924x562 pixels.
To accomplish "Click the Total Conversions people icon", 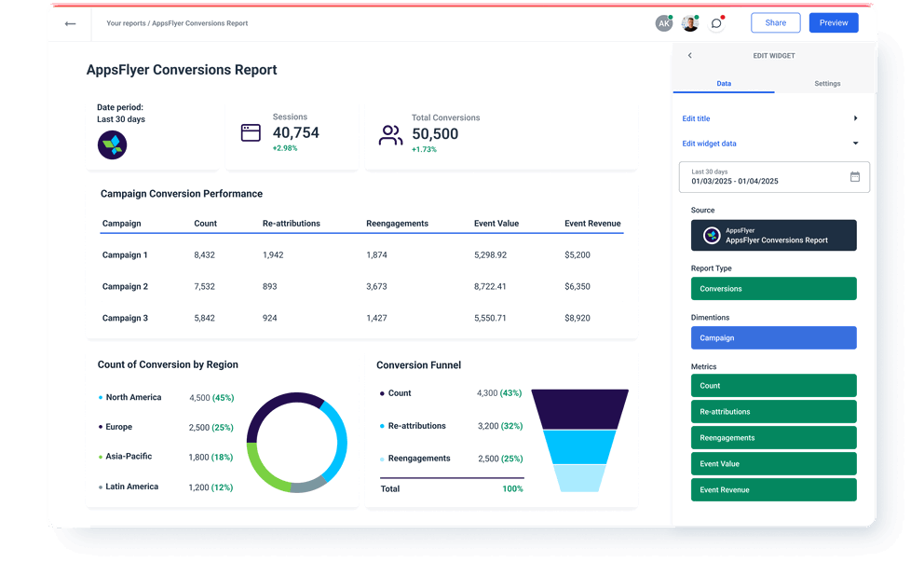I will coord(389,133).
